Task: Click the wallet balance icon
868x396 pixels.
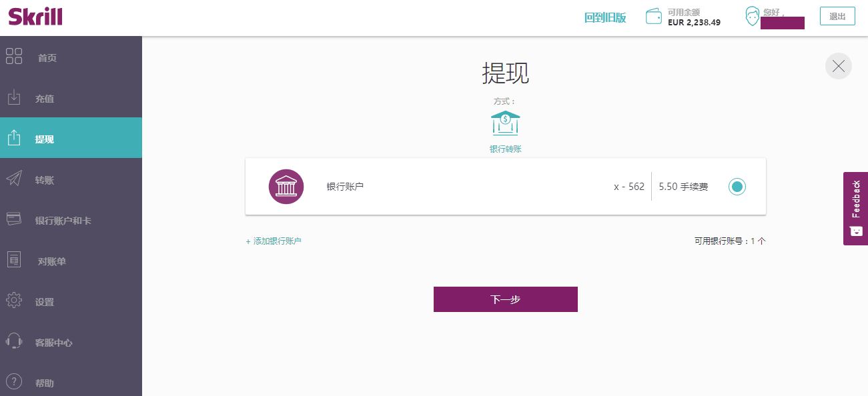Action: coord(654,17)
